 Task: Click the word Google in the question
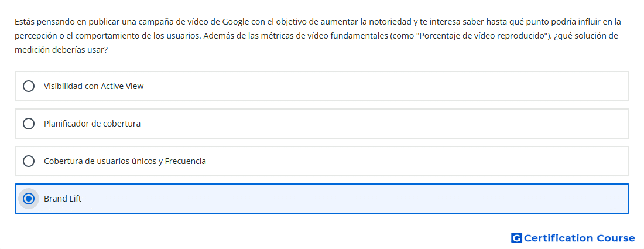tap(235, 21)
